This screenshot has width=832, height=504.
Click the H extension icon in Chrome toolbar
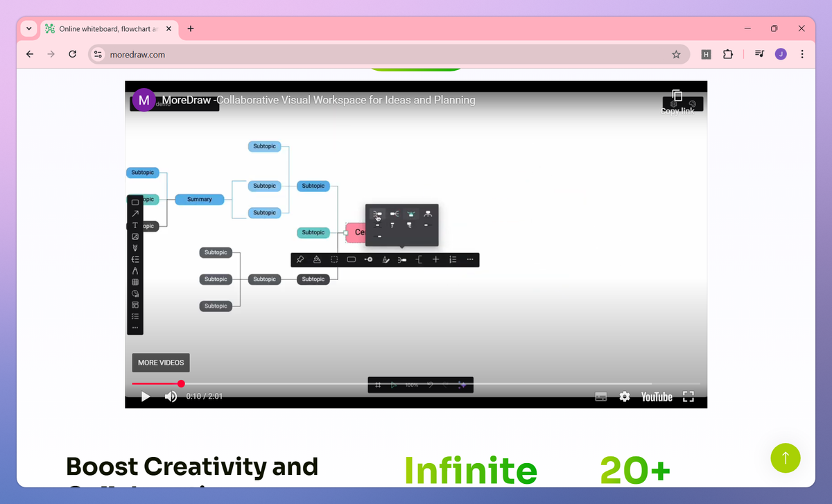click(706, 54)
